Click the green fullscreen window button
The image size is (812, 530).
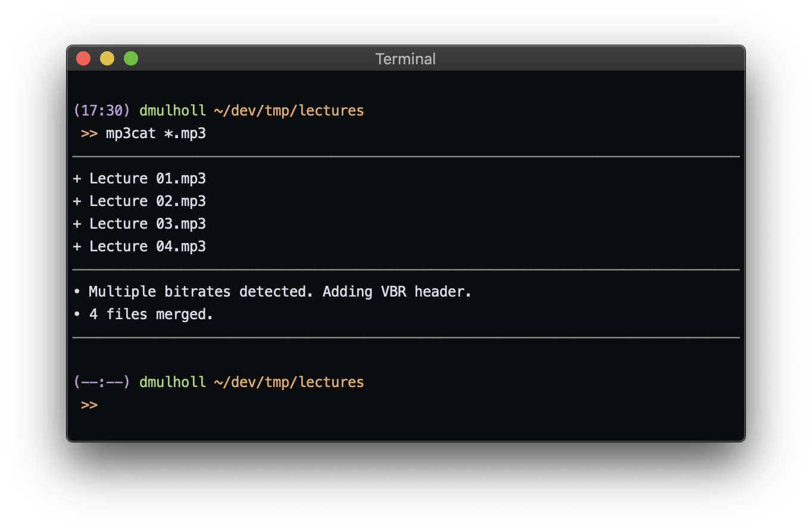(131, 58)
